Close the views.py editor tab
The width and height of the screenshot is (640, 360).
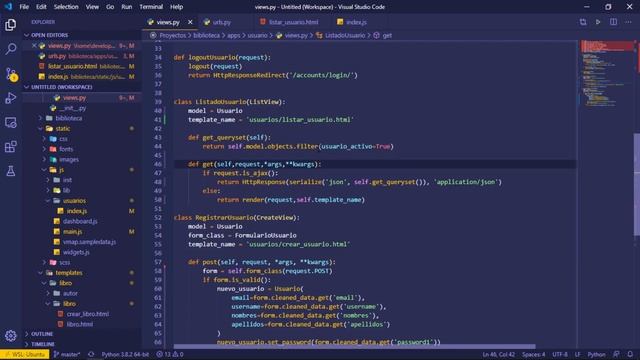point(190,22)
